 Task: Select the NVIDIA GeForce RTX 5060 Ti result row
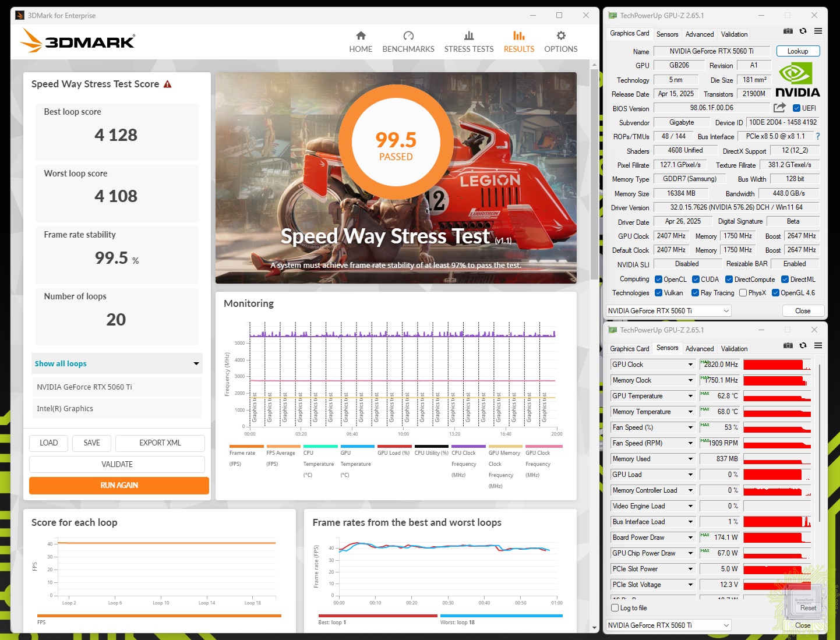click(117, 387)
